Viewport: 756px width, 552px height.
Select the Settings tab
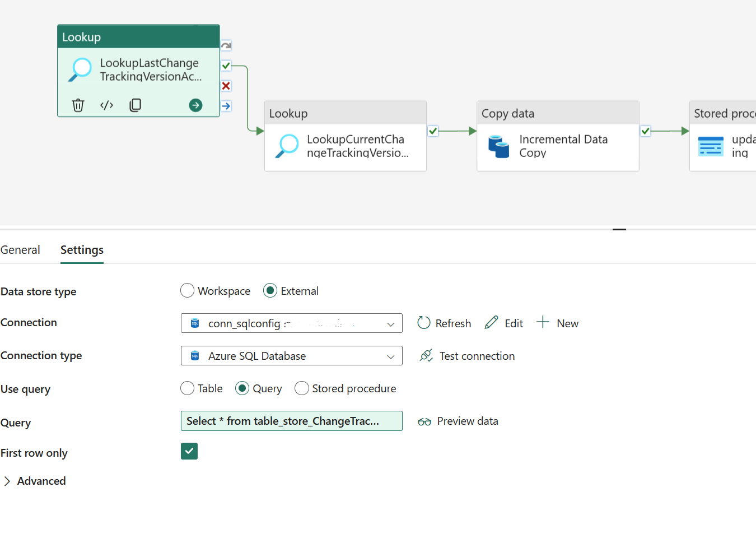(x=82, y=249)
